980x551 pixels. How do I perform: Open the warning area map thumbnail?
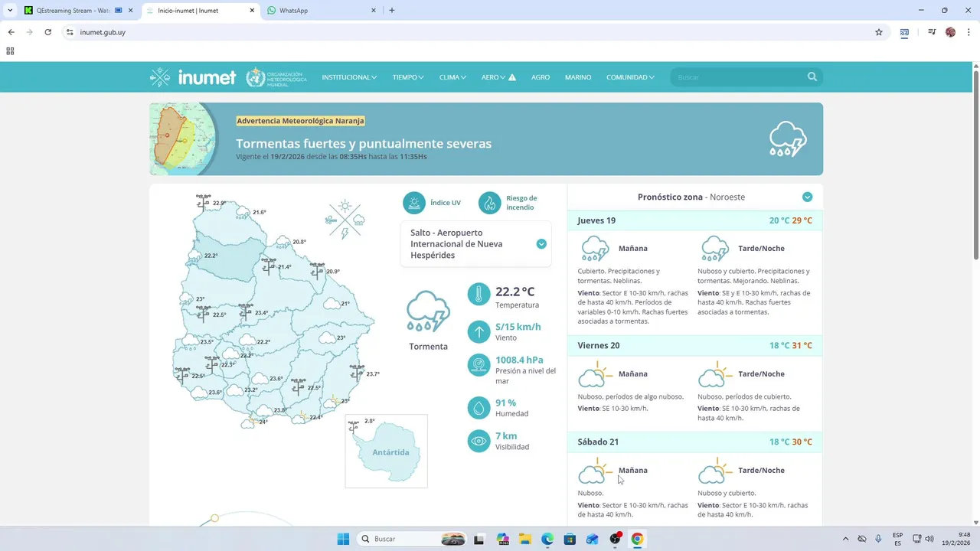click(x=184, y=139)
